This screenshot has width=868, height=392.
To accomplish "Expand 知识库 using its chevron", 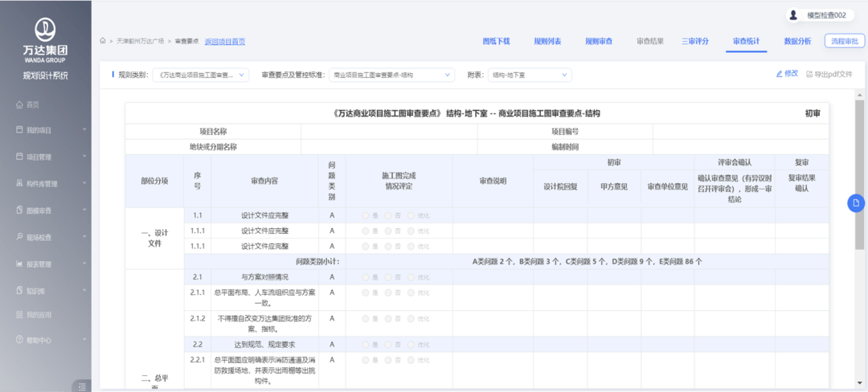I will [x=84, y=290].
